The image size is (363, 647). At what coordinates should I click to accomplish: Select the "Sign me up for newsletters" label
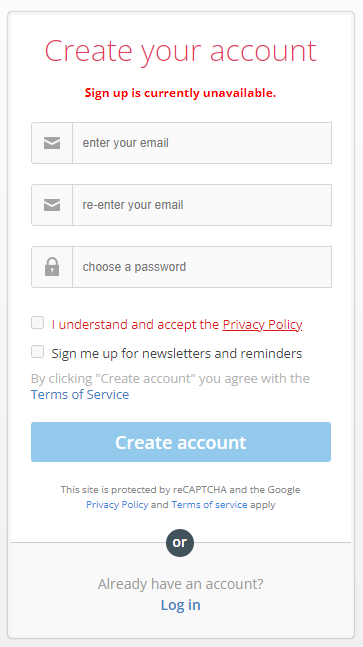(x=177, y=354)
